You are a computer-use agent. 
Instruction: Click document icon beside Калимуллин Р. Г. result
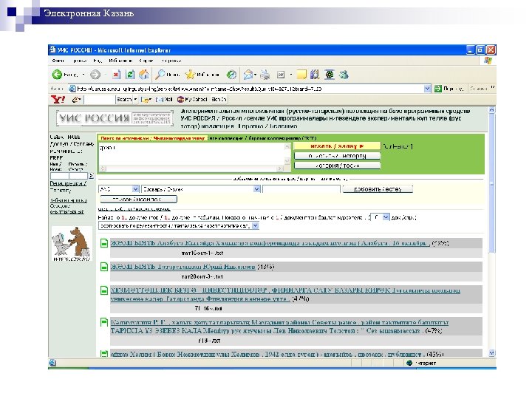pos(104,322)
